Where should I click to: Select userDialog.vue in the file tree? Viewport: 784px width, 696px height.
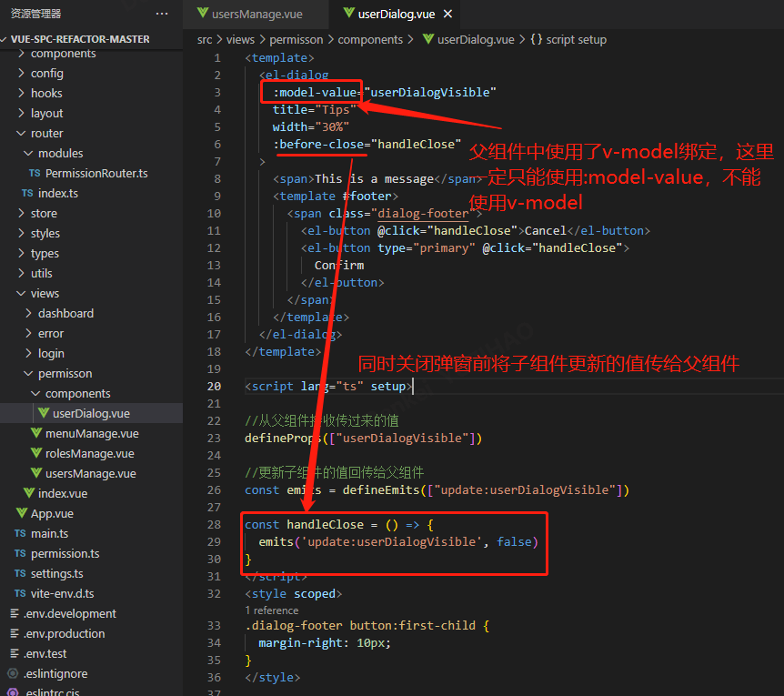[x=91, y=413]
